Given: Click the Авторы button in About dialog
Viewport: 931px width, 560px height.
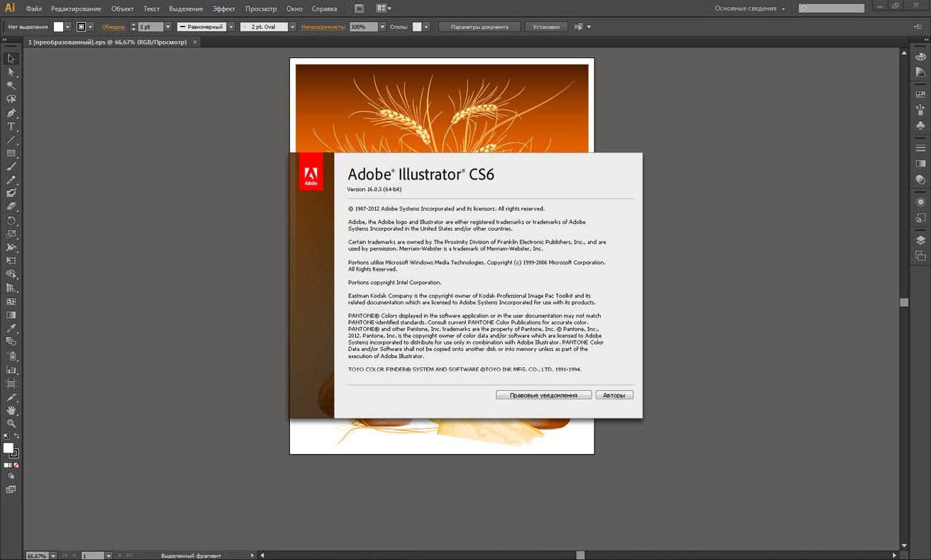Looking at the screenshot, I should pyautogui.click(x=614, y=395).
